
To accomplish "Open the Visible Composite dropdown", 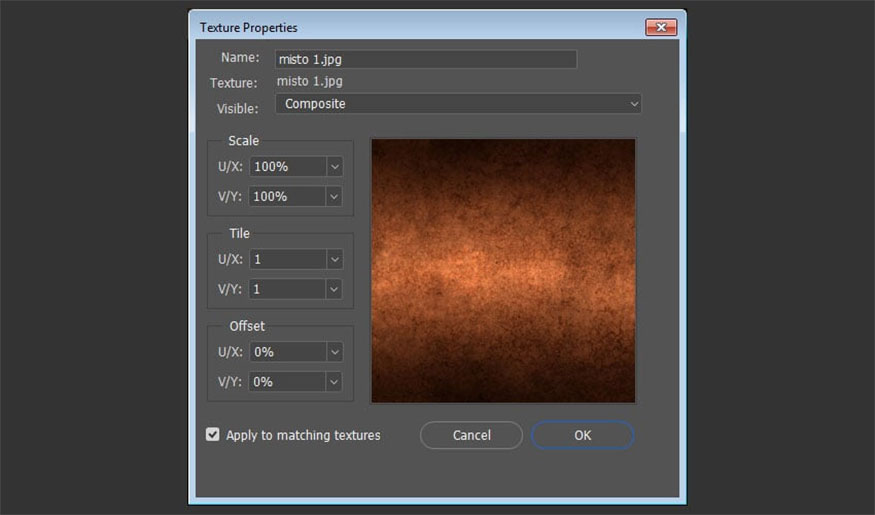I will point(458,104).
